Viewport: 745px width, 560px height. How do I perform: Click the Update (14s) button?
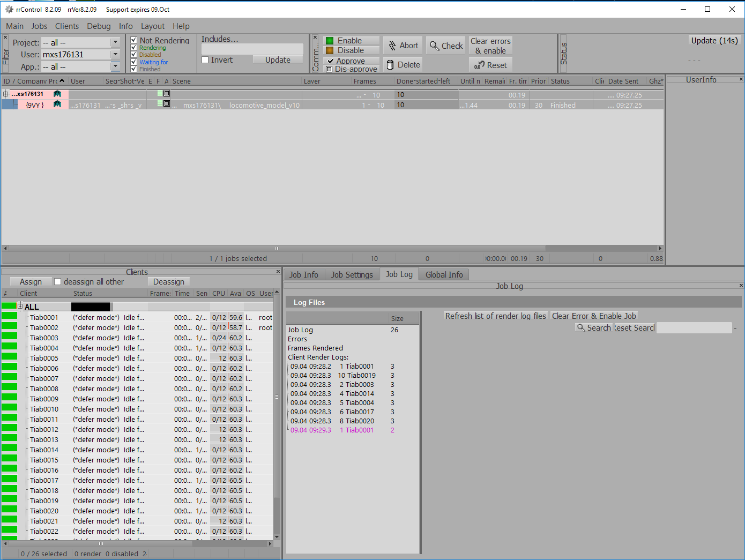[714, 41]
